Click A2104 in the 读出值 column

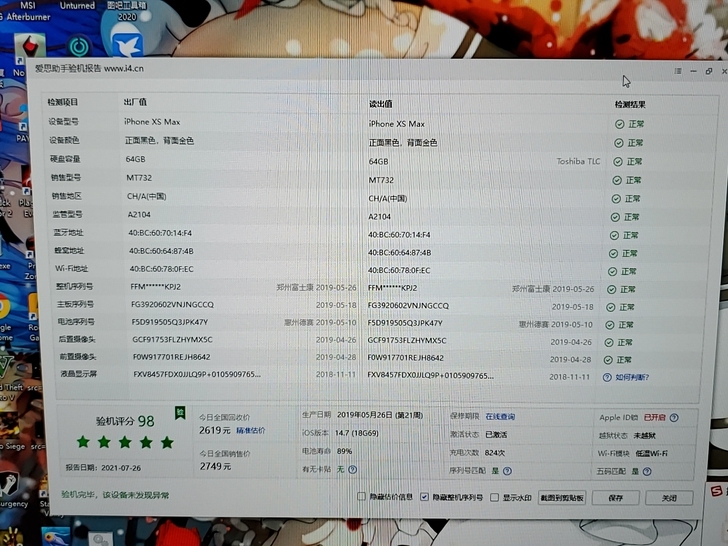379,216
